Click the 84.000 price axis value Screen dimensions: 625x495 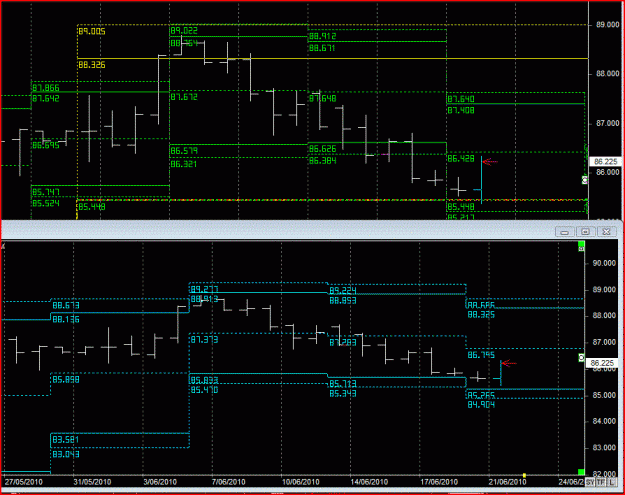pos(604,421)
